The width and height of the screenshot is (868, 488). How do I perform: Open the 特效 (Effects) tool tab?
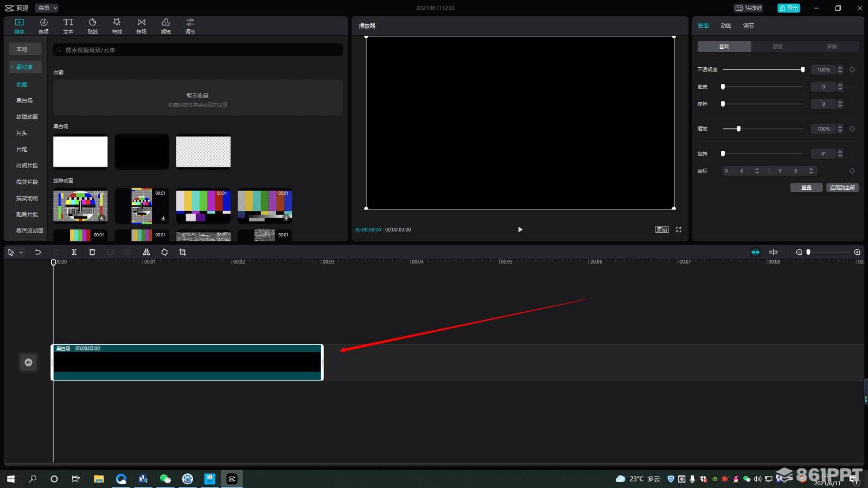[117, 25]
